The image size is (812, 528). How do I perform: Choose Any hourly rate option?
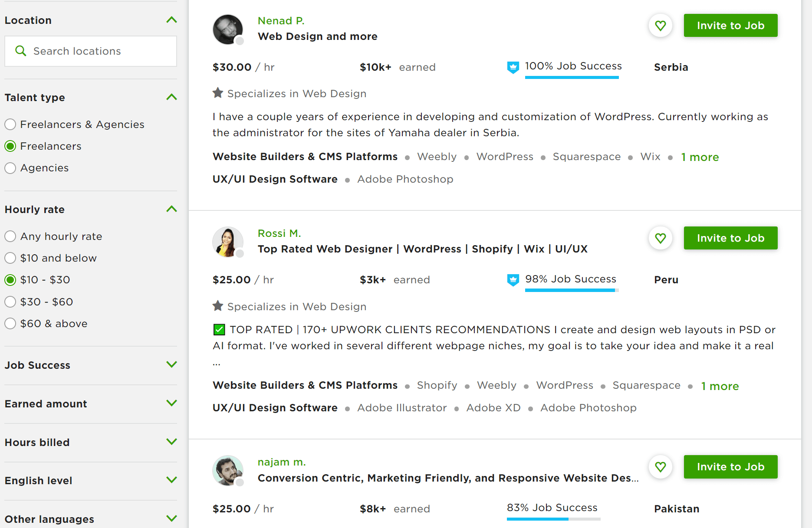(10, 236)
